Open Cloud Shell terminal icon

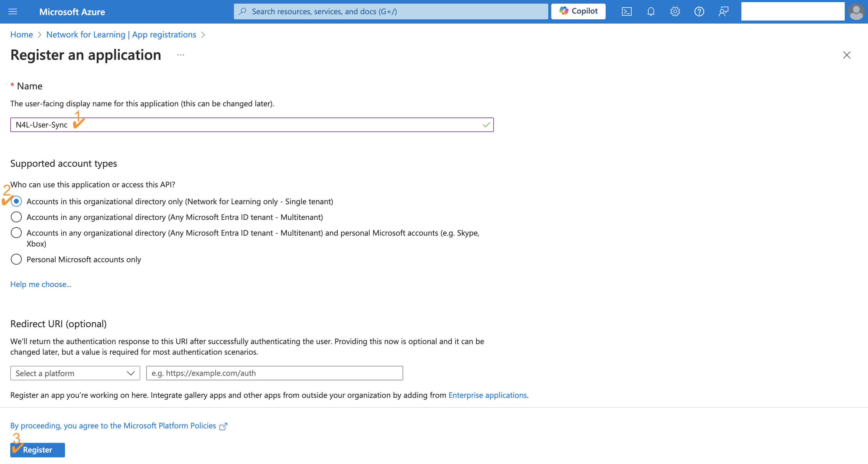[627, 12]
